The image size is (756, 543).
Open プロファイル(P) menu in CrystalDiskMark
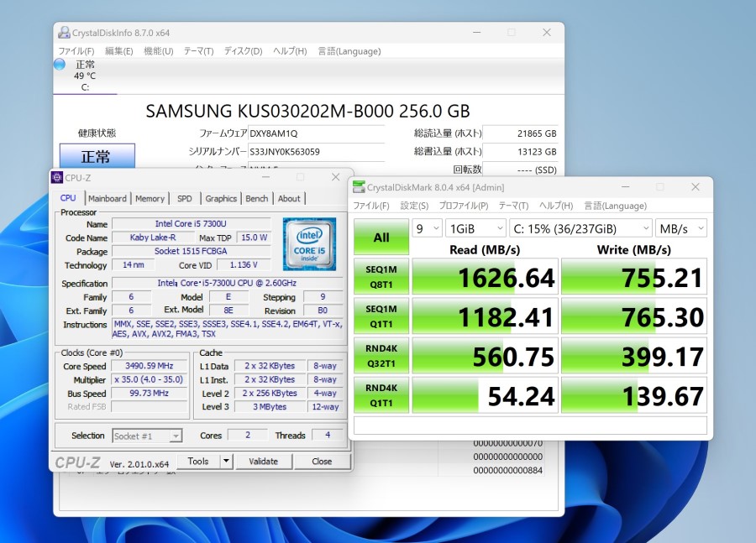(464, 206)
